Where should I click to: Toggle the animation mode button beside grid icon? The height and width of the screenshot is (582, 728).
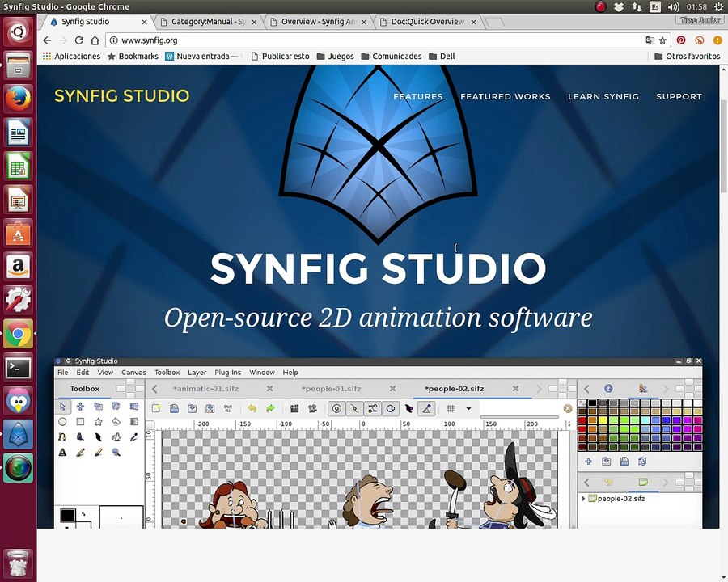click(x=426, y=408)
